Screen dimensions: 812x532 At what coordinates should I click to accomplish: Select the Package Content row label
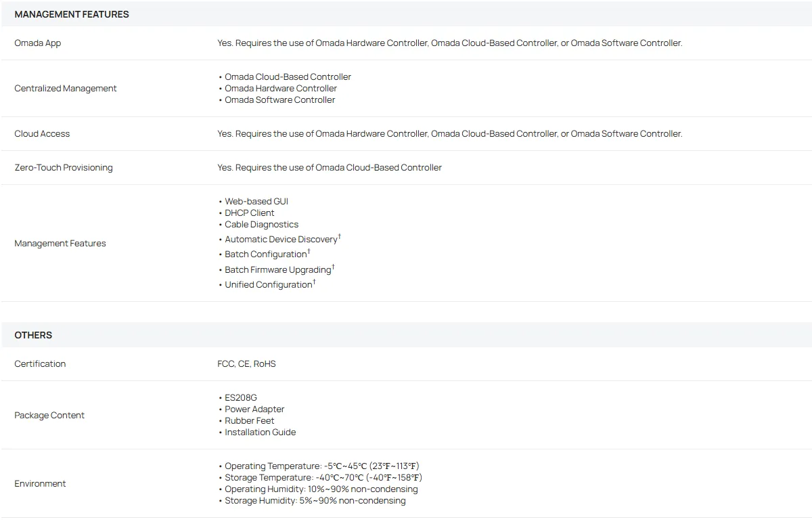[x=49, y=415]
